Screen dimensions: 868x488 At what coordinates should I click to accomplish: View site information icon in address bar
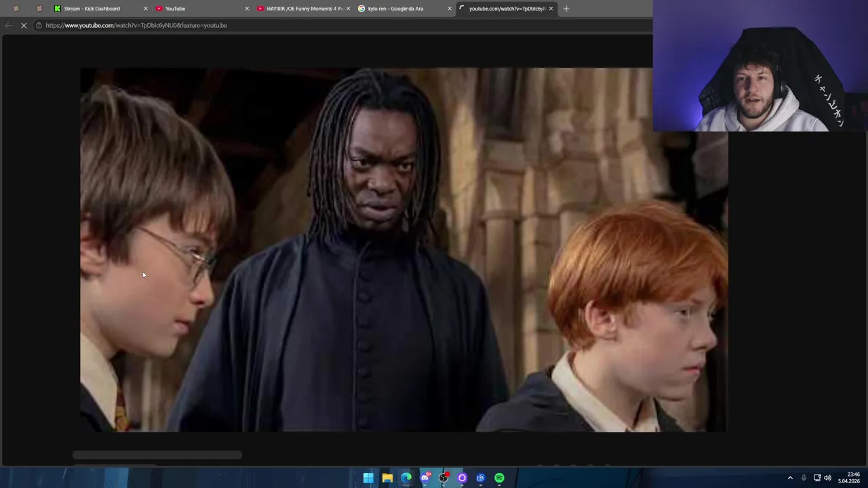39,25
